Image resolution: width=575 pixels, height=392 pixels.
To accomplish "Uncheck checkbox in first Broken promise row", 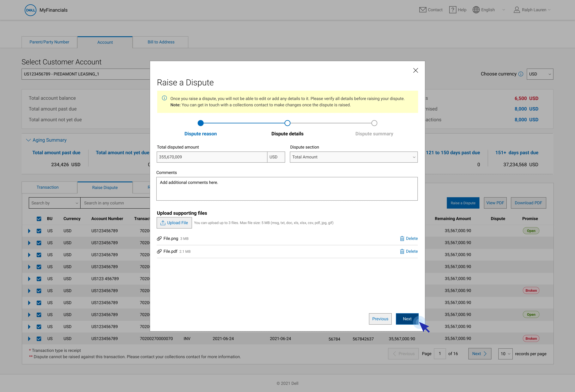I will (39, 291).
